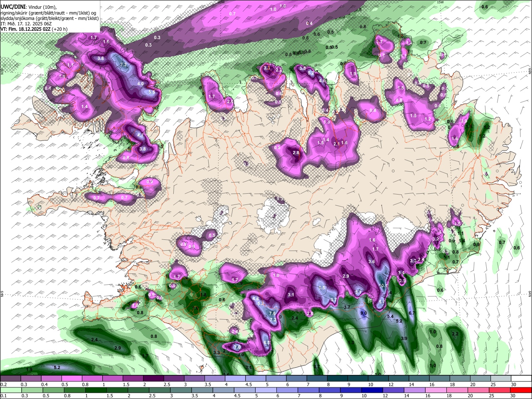This screenshot has width=532, height=399.
Task: Click the 3.6 snowfall value on the map
Action: [372, 261]
